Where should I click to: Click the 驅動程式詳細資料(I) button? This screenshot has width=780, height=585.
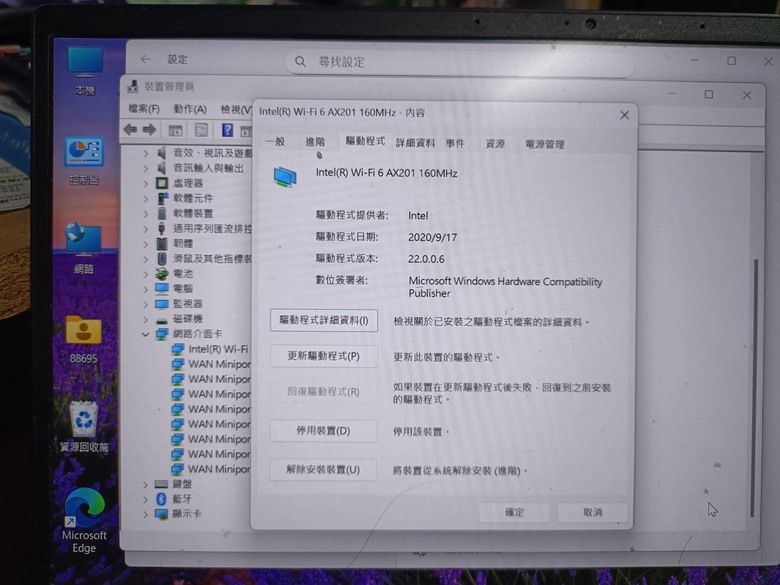point(324,320)
